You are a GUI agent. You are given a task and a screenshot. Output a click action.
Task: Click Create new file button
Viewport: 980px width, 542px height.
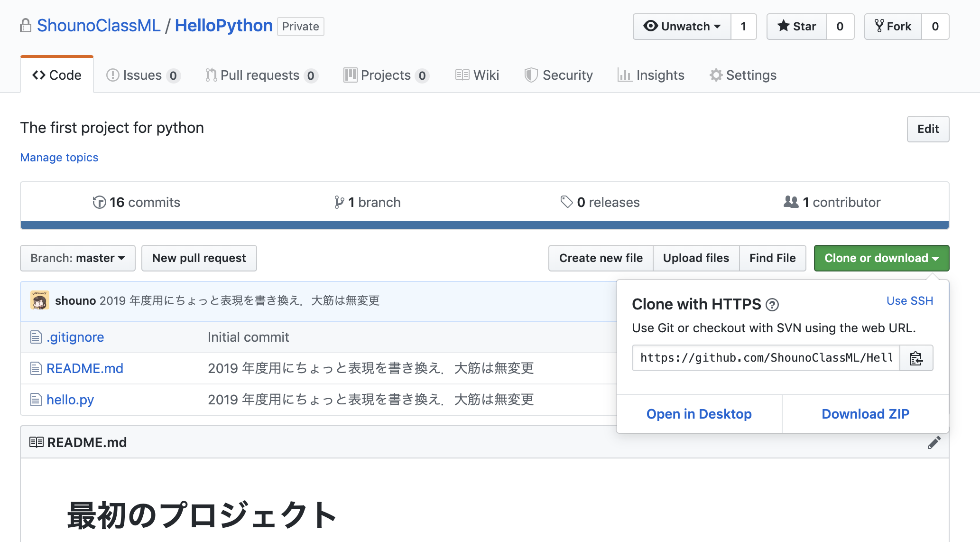[601, 258]
